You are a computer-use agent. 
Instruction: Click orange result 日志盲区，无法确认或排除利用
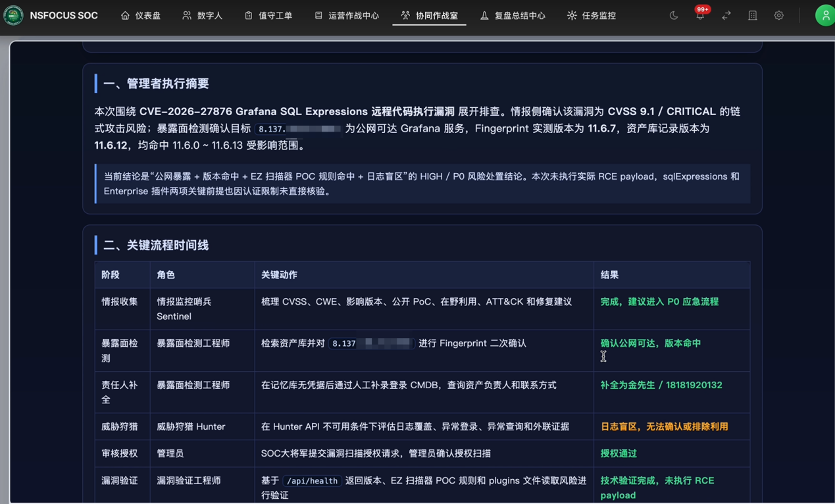click(x=664, y=427)
